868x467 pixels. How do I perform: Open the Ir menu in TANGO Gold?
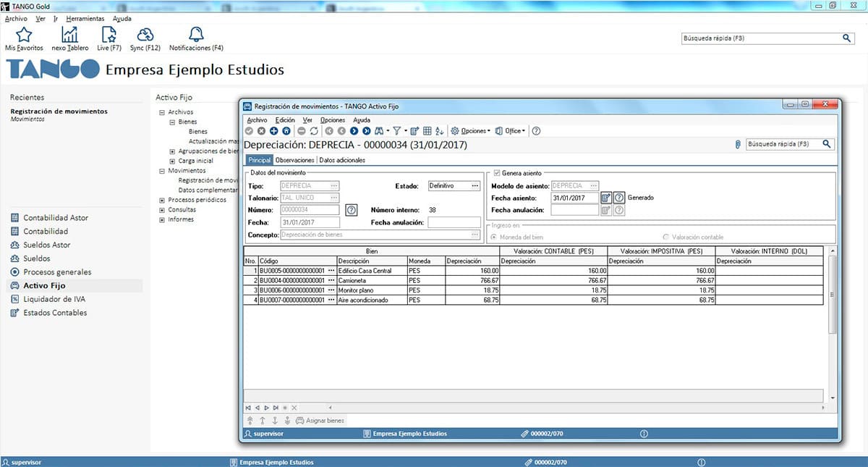point(56,18)
